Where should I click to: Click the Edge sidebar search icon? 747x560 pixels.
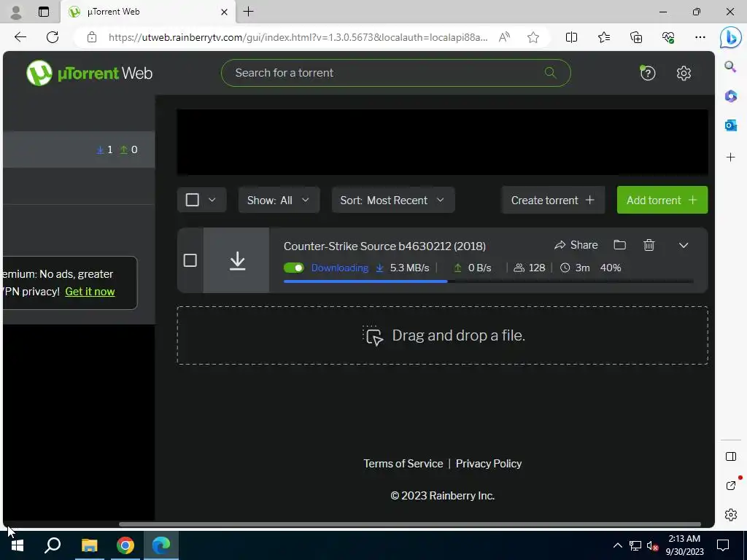(x=730, y=66)
